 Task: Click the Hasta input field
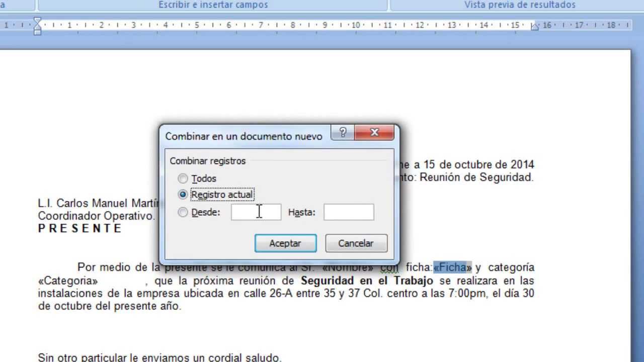click(x=349, y=212)
